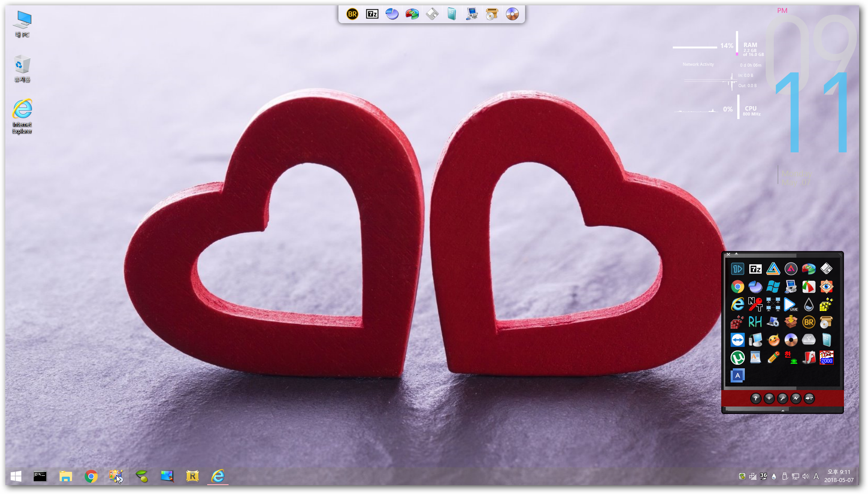Open AOMEI Partition Assistant in top dock
Viewport: 868px width, 494px height.
pos(412,14)
